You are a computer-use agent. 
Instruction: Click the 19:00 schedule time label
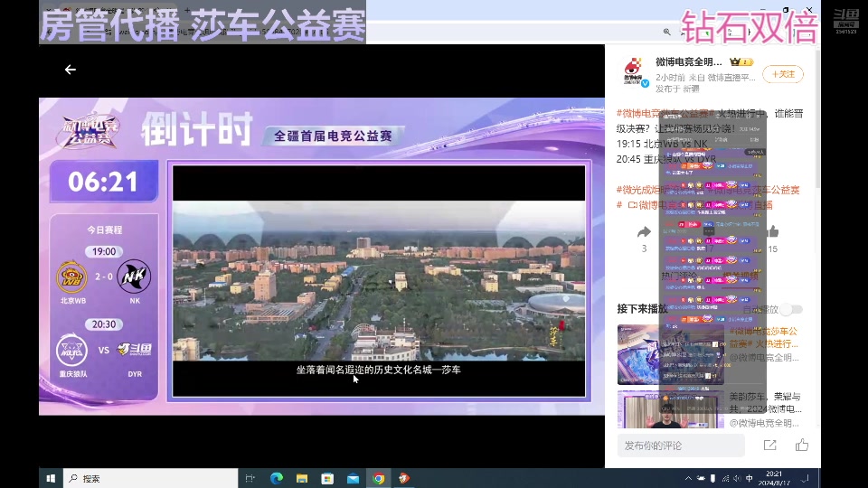pos(103,251)
